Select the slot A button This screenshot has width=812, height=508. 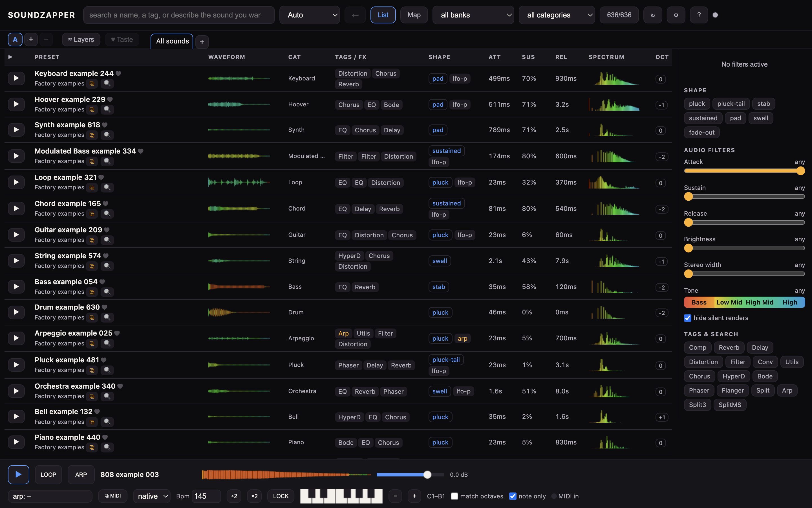(x=15, y=39)
